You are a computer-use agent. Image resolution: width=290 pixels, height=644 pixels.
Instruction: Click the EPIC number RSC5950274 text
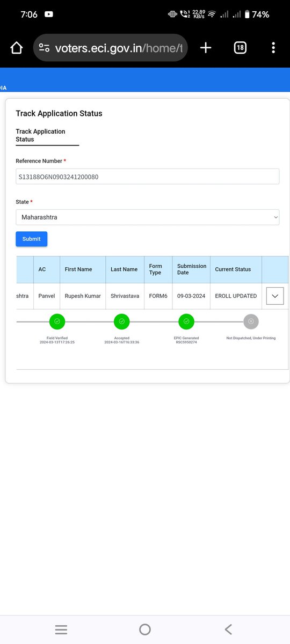point(186,342)
